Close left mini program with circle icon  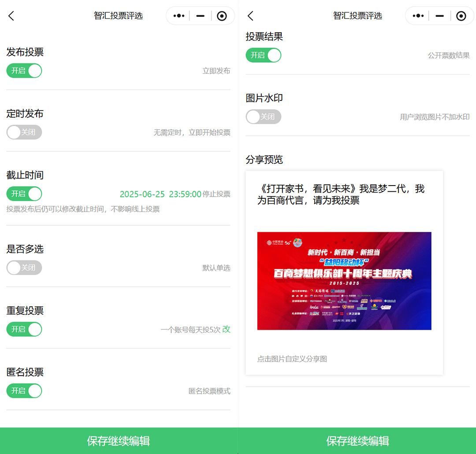[x=222, y=16]
